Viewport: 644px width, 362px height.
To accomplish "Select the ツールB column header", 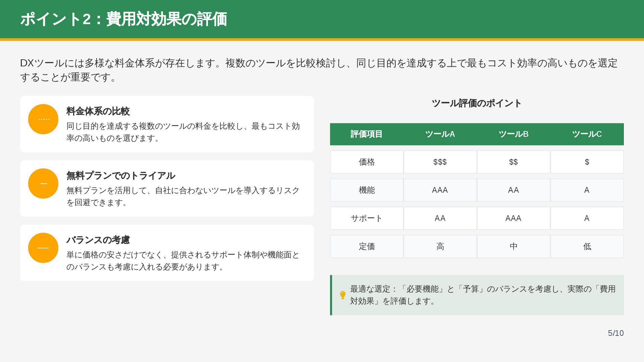I will 513,134.
